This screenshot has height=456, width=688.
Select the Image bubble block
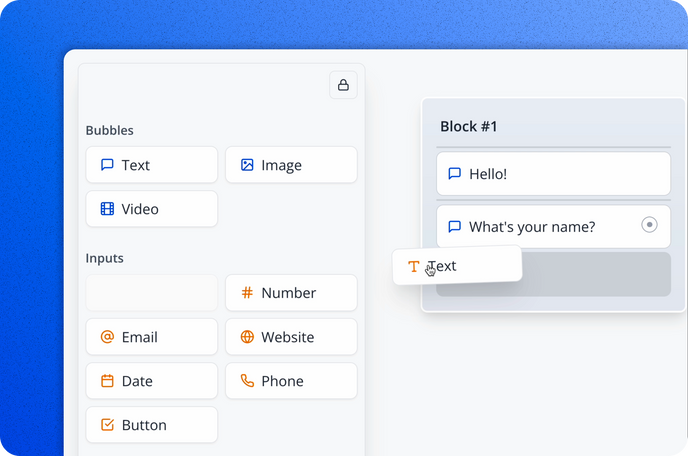click(291, 165)
